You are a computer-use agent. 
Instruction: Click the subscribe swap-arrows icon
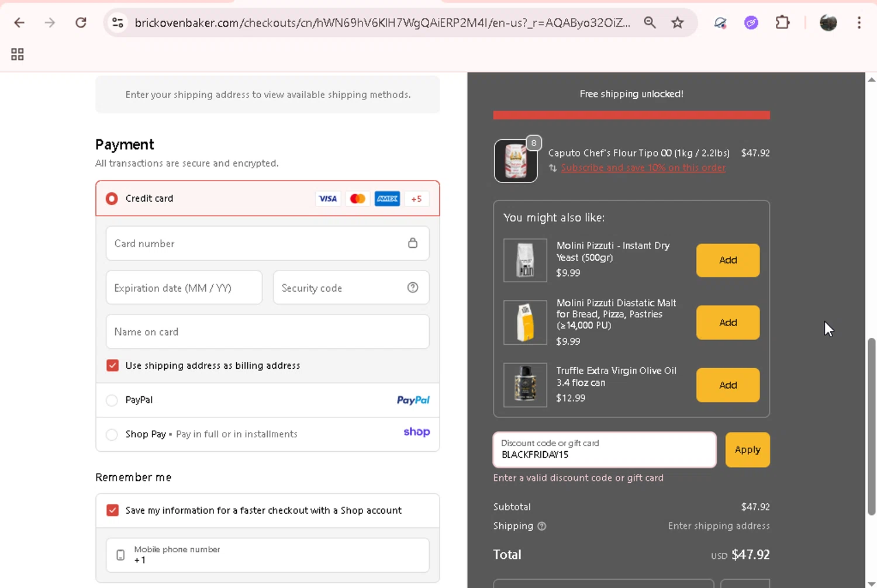click(x=553, y=168)
